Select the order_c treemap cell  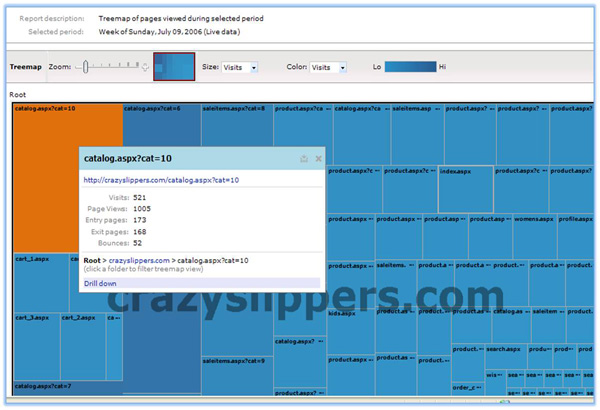[x=468, y=389]
